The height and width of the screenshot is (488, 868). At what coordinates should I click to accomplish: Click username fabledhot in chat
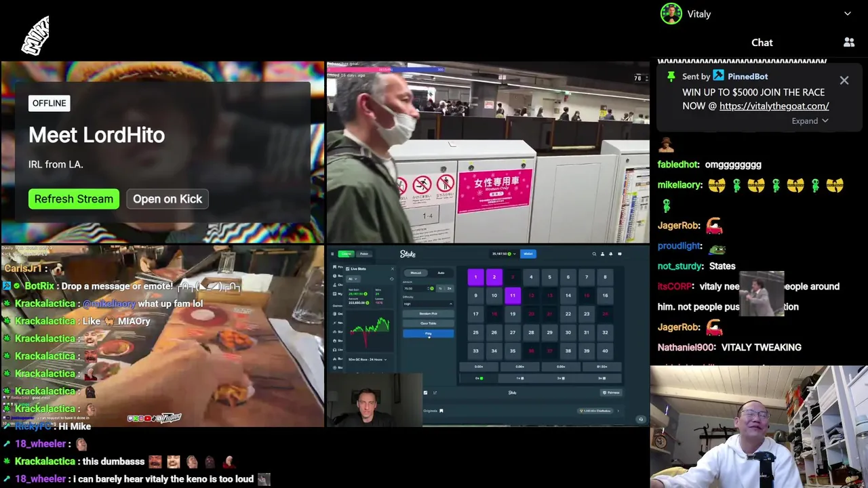click(x=678, y=165)
